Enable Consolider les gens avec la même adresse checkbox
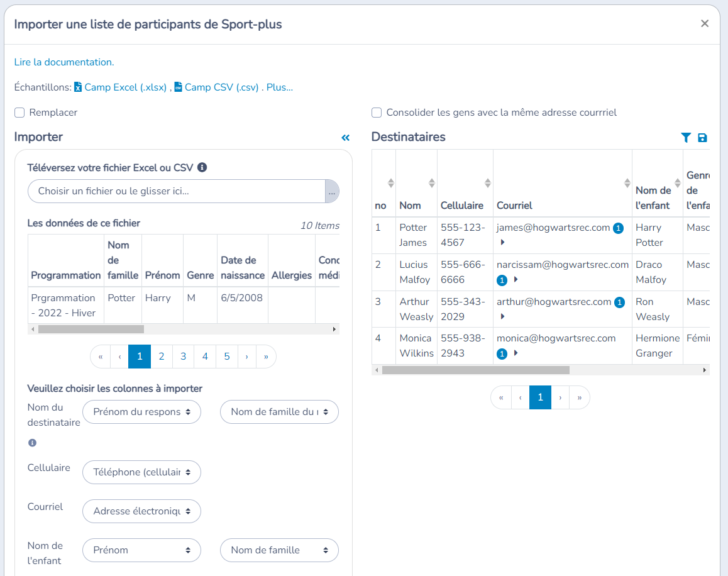 [x=377, y=113]
